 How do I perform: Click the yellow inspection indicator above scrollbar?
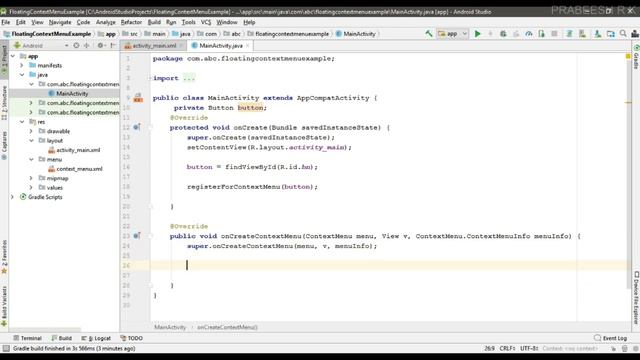pos(628,56)
